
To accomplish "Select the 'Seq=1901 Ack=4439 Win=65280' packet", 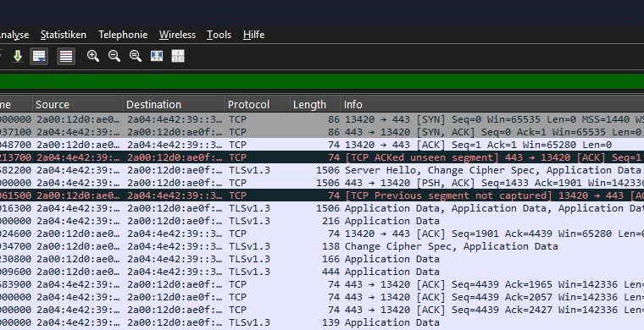I will click(322, 234).
